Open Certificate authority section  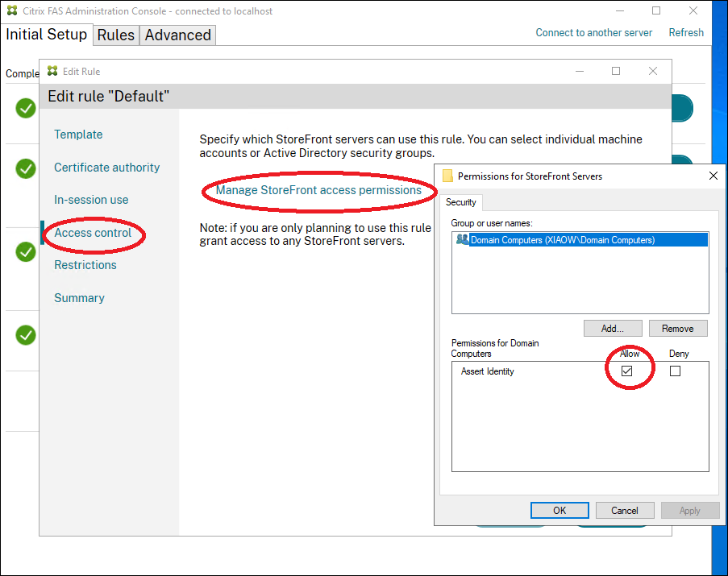[x=106, y=168]
